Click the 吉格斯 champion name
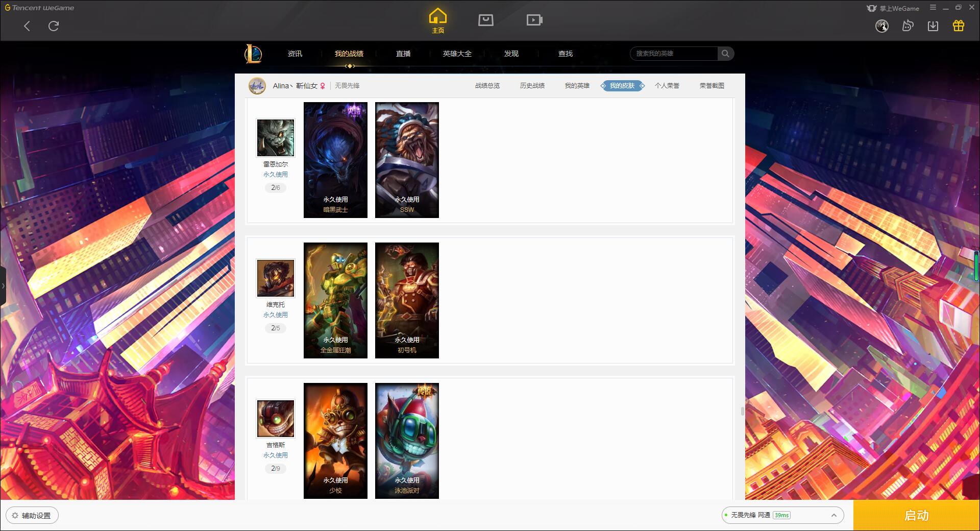The height and width of the screenshot is (531, 980). pos(276,445)
